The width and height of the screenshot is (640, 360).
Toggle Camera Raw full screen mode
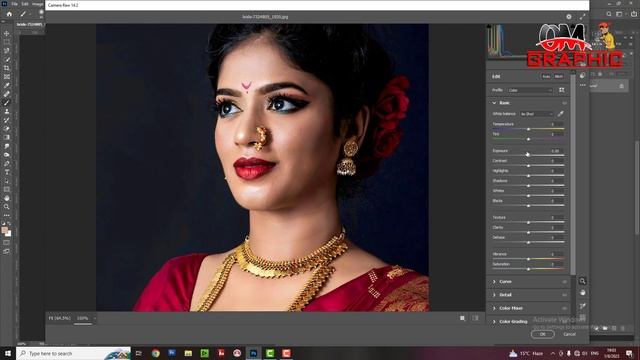pos(582,17)
